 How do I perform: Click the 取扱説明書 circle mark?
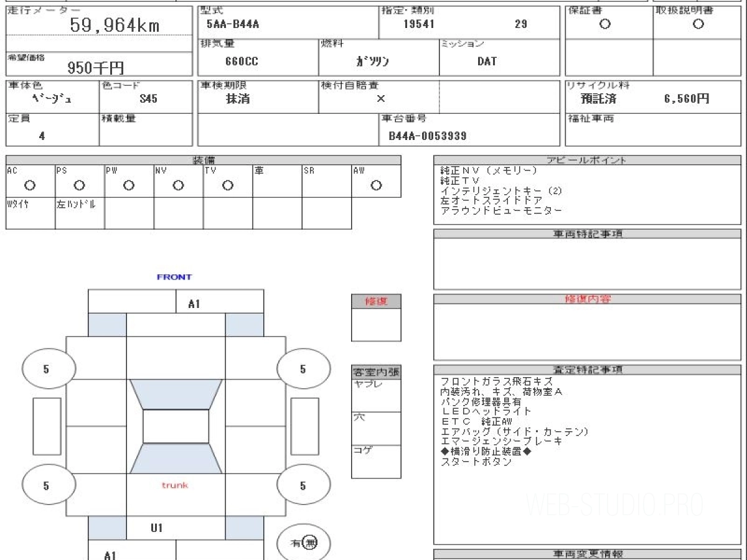(x=698, y=24)
